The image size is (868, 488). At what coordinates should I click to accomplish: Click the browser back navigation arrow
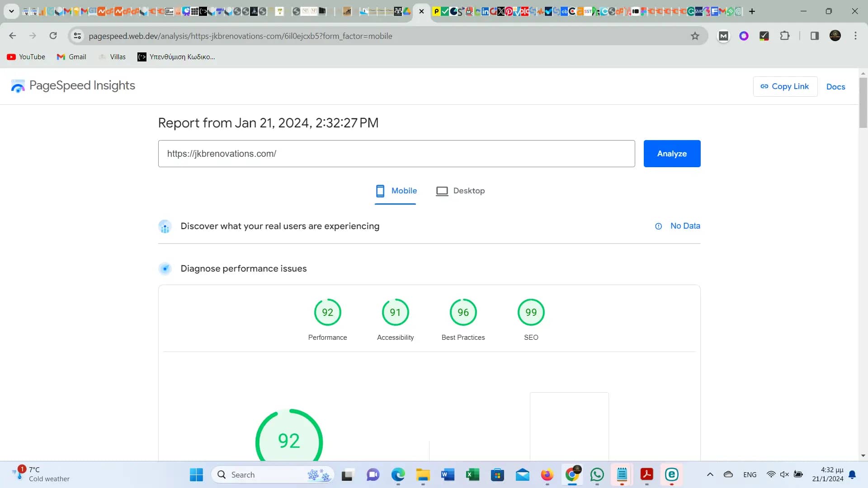coord(13,36)
